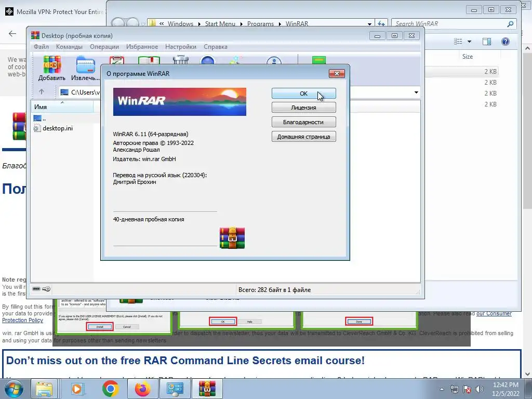Click the WinRAR books logo in the About dialog
This screenshot has height=399, width=532.
tap(232, 238)
